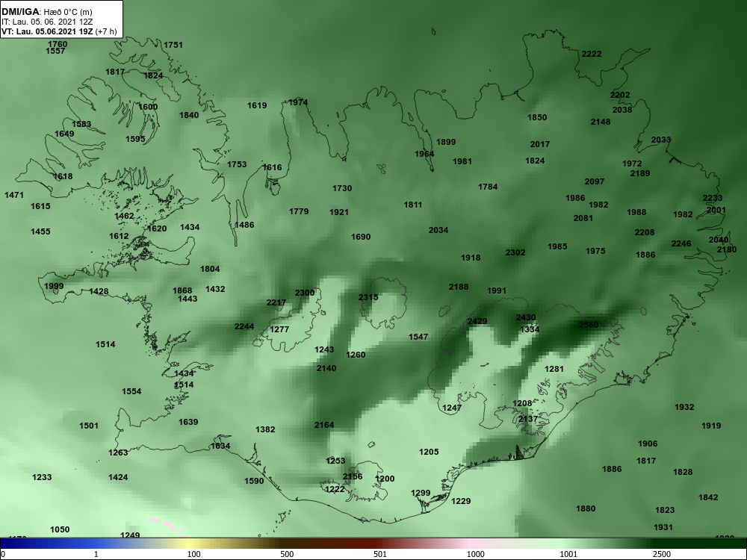Screen dimensions: 747x560
Task: Click the 501 legend label
Action: (380, 554)
